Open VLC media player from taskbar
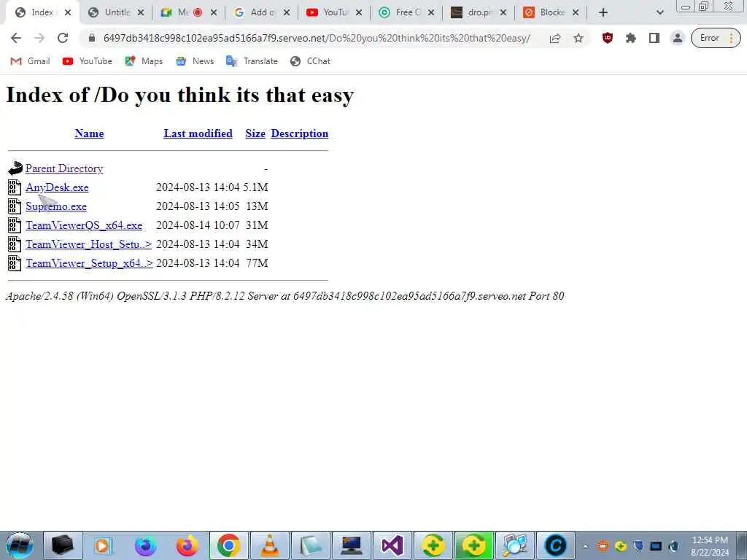747x560 pixels. point(270,545)
